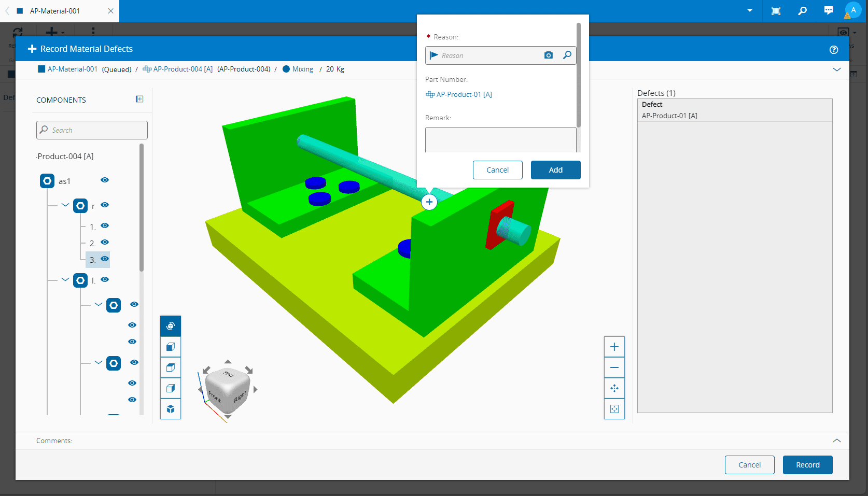
Task: Click the Right face of the view cube
Action: (240, 397)
